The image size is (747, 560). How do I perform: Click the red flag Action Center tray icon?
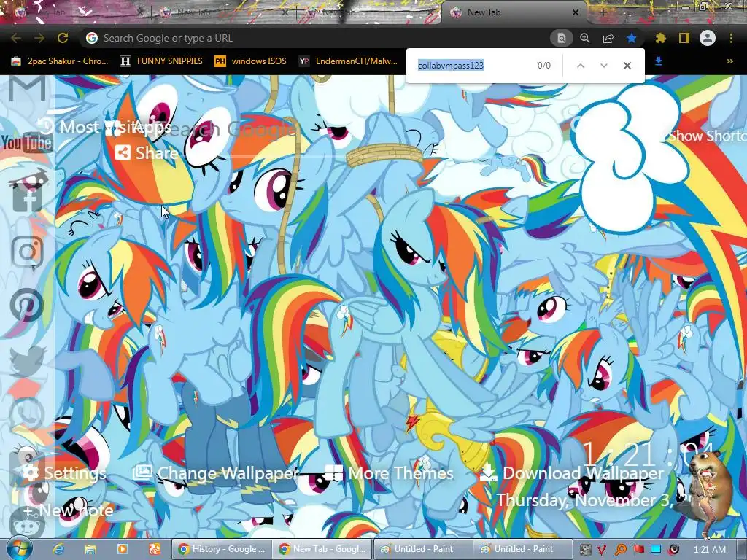pyautogui.click(x=638, y=550)
